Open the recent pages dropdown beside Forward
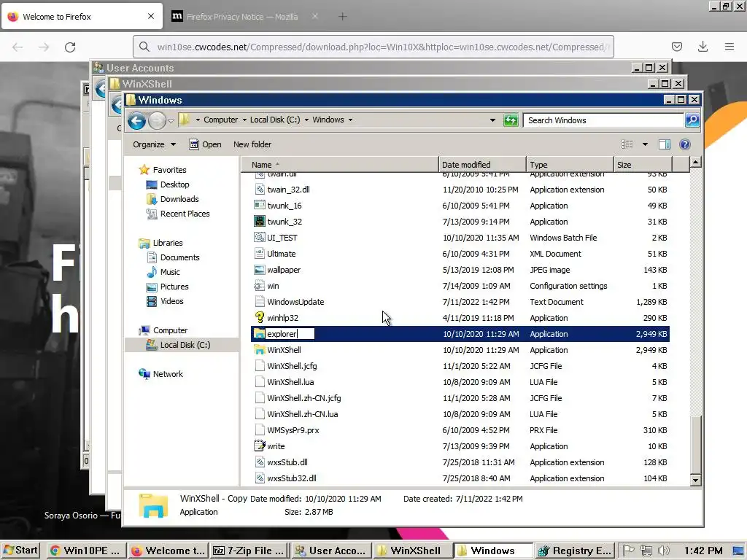Screen dimensions: 747x560 (171, 121)
